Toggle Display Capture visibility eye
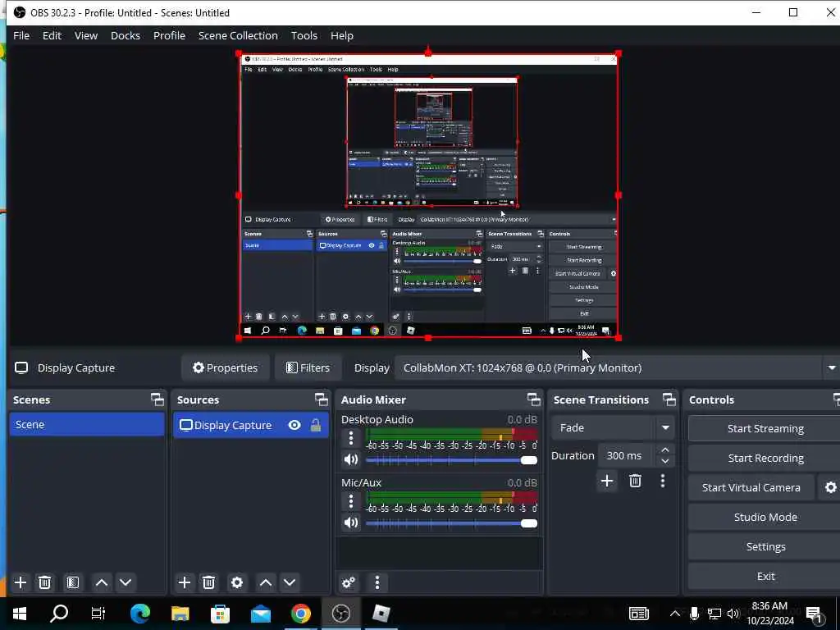Image resolution: width=840 pixels, height=630 pixels. click(294, 426)
